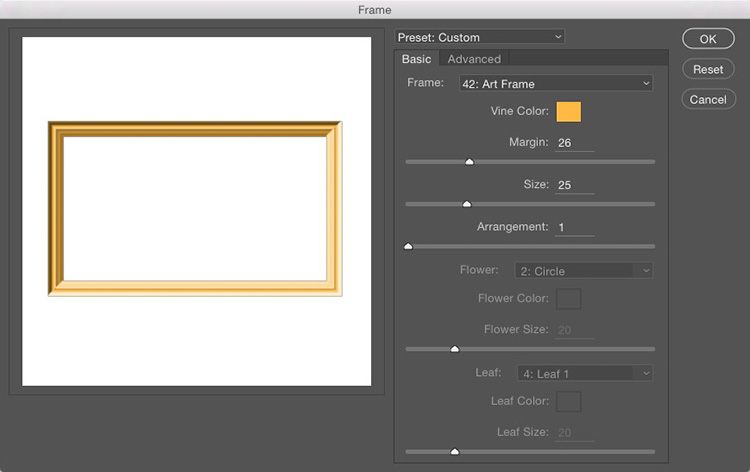This screenshot has width=750, height=472.
Task: Click the Flower Color swatch
Action: 568,298
